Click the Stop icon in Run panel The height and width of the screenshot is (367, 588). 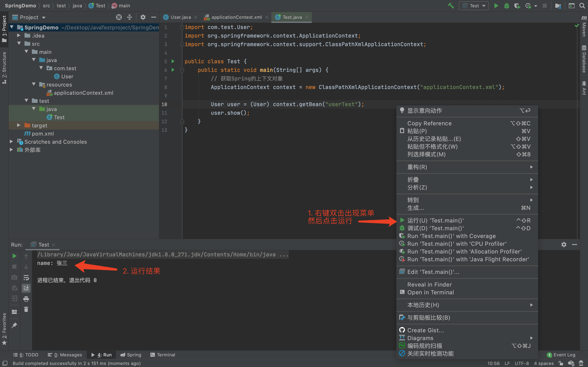[x=14, y=267]
